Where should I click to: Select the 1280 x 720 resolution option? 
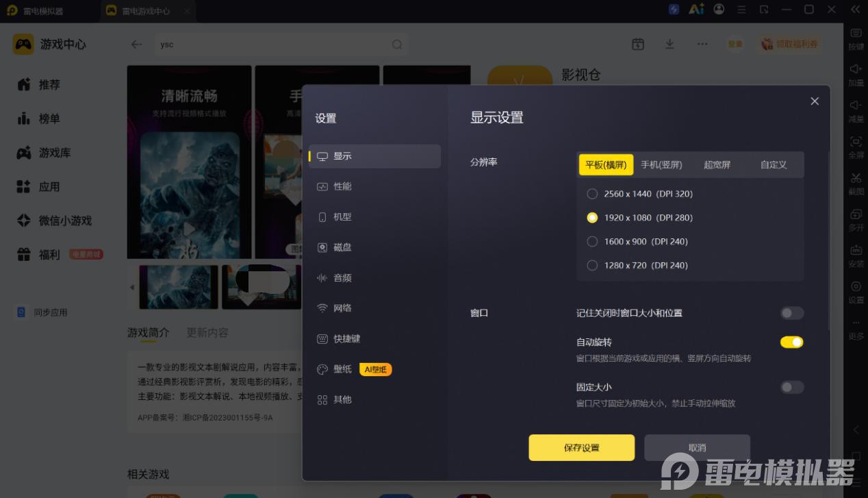(x=637, y=265)
